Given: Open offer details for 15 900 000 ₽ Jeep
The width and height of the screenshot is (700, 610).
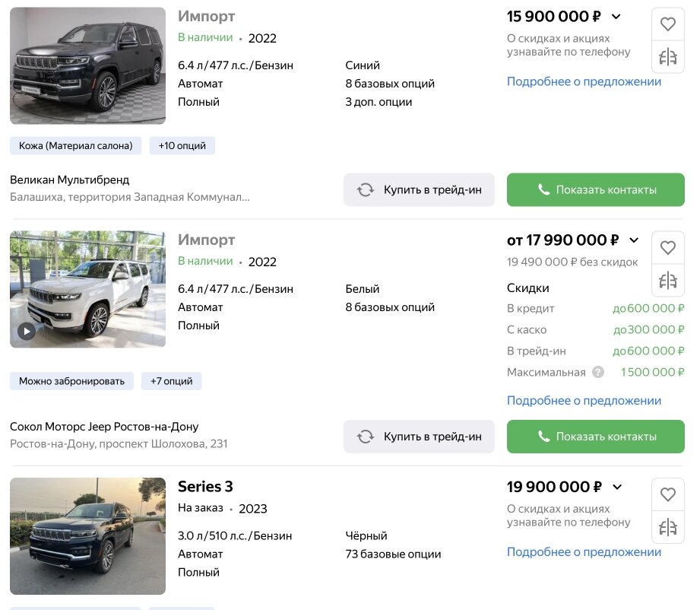Looking at the screenshot, I should coord(584,81).
